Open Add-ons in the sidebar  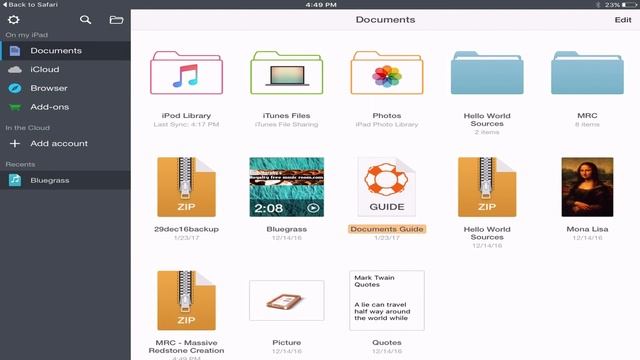pos(65,107)
